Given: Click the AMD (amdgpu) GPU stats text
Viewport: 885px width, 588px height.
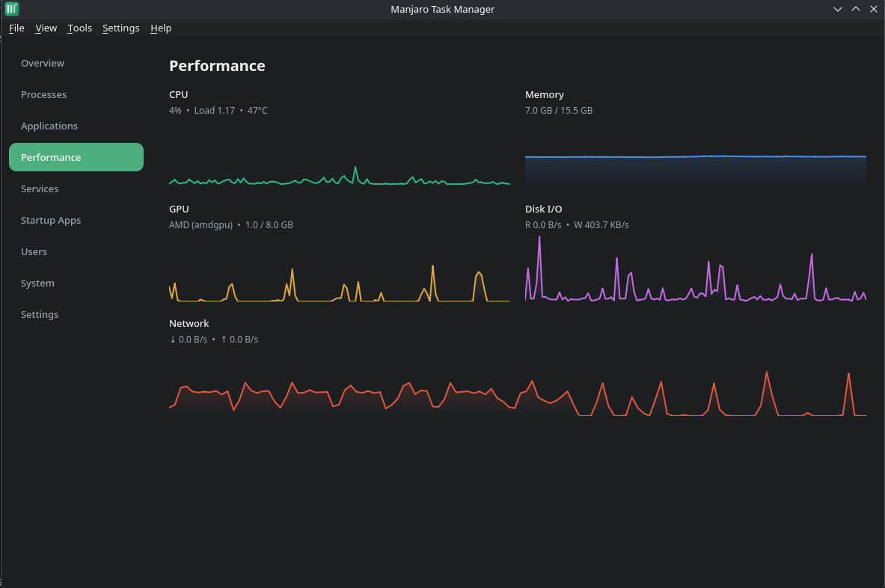Looking at the screenshot, I should (x=231, y=225).
